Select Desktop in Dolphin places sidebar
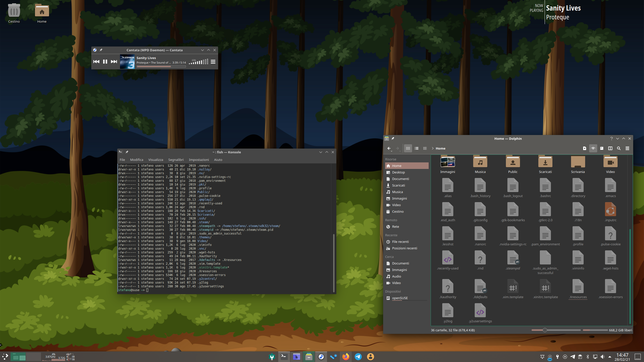 [x=407, y=172]
